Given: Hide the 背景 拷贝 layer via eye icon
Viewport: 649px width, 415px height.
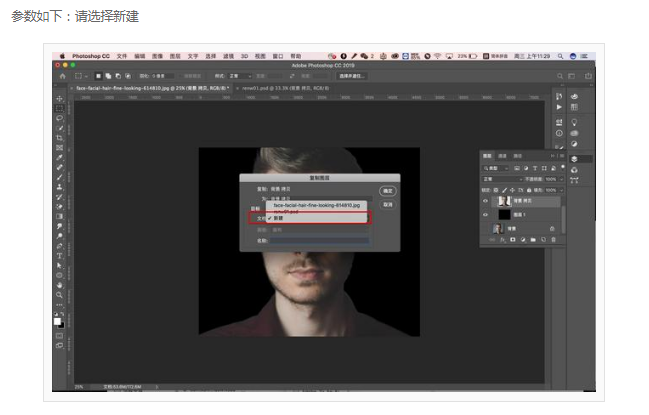Looking at the screenshot, I should (x=486, y=201).
